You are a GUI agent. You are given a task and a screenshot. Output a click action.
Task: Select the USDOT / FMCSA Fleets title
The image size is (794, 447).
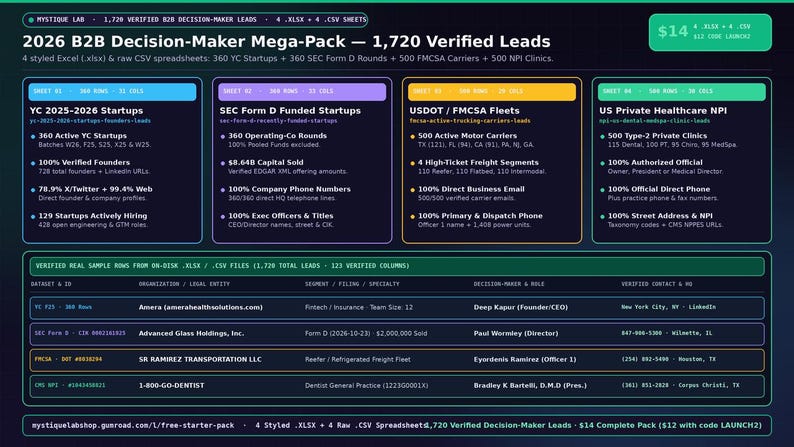point(464,110)
